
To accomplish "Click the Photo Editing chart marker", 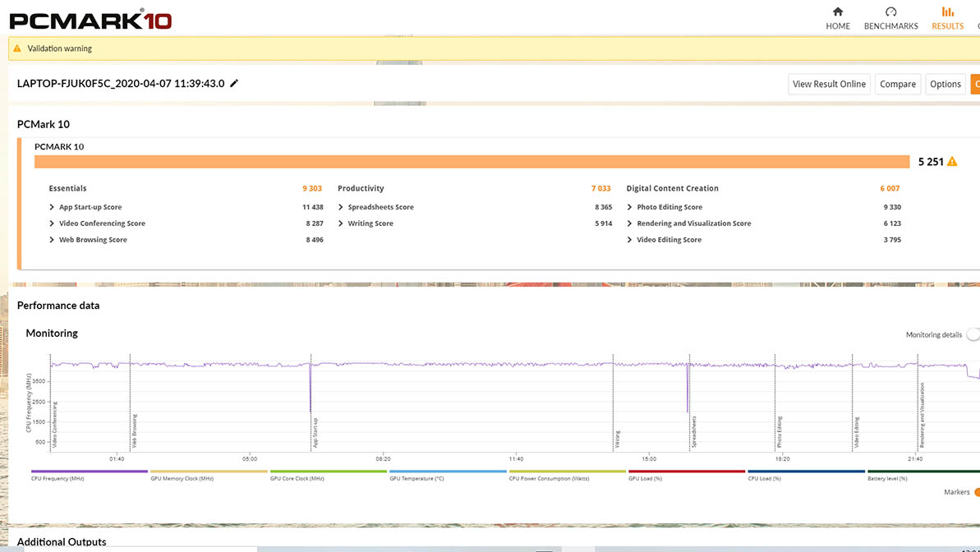I will coord(780,432).
